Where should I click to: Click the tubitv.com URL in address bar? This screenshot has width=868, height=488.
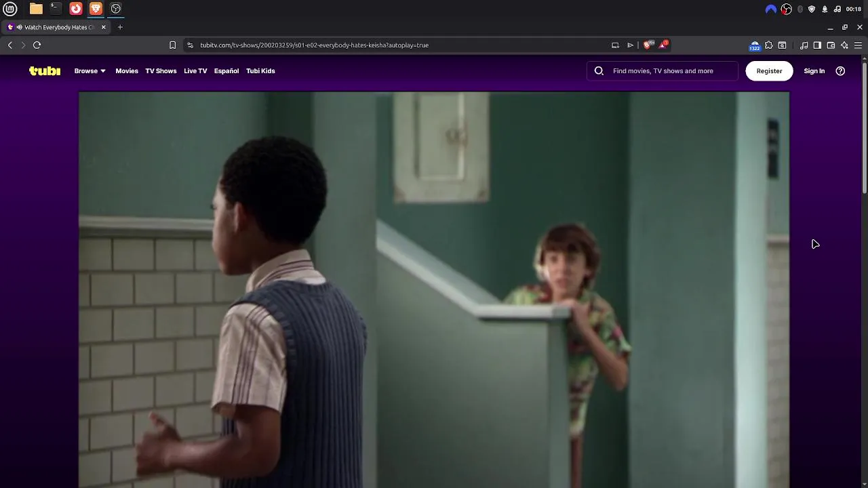point(314,45)
